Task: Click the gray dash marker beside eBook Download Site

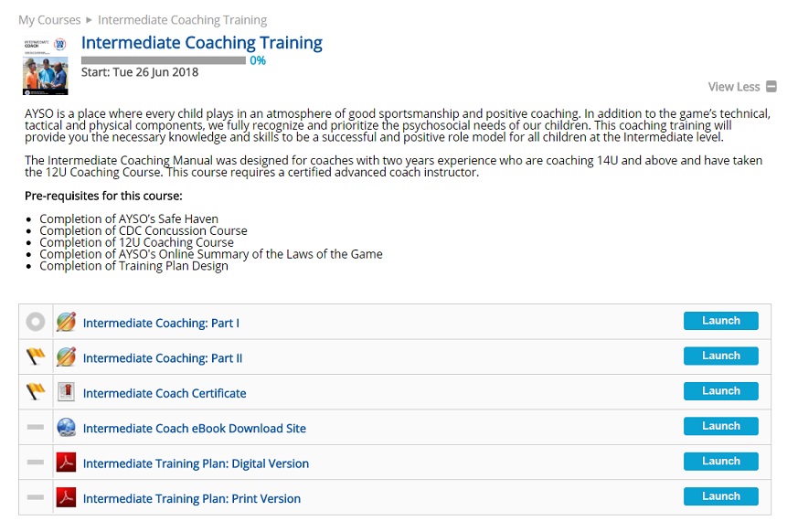Action: 35,427
